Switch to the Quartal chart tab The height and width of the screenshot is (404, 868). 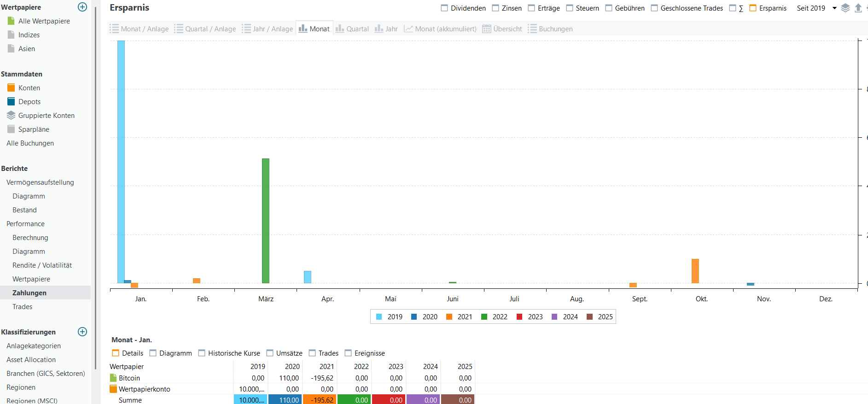click(352, 29)
